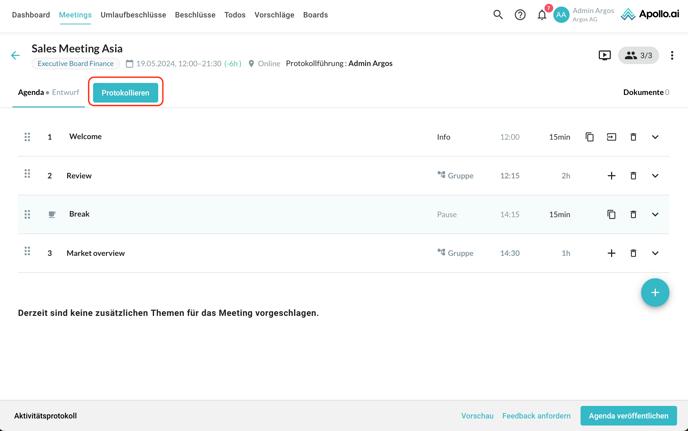The width and height of the screenshot is (688, 431).
Task: Duplicate the Break agenda item
Action: 611,214
